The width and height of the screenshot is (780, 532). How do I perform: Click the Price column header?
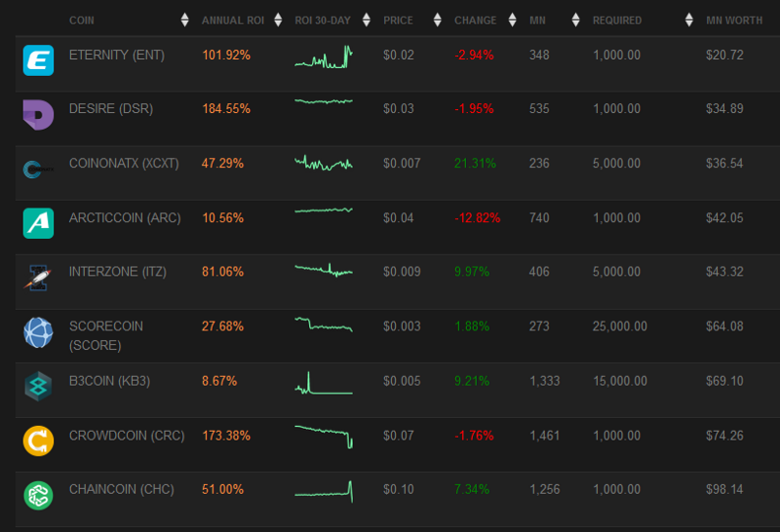pyautogui.click(x=398, y=20)
